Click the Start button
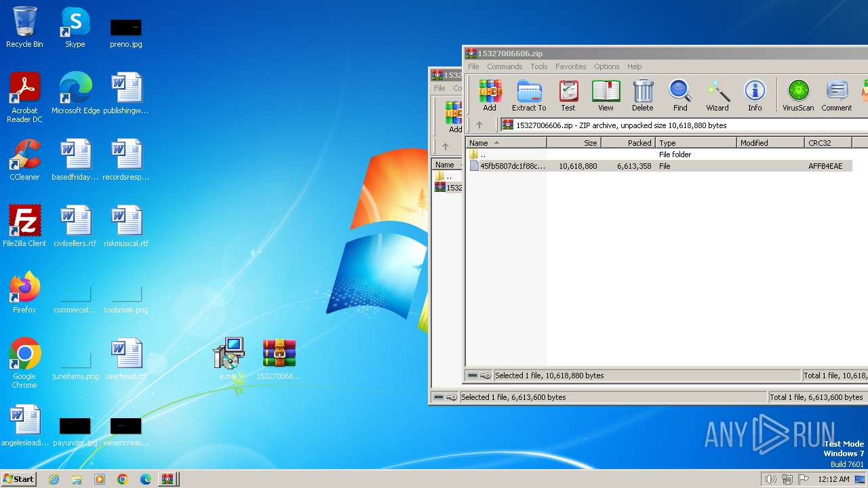 pyautogui.click(x=19, y=479)
